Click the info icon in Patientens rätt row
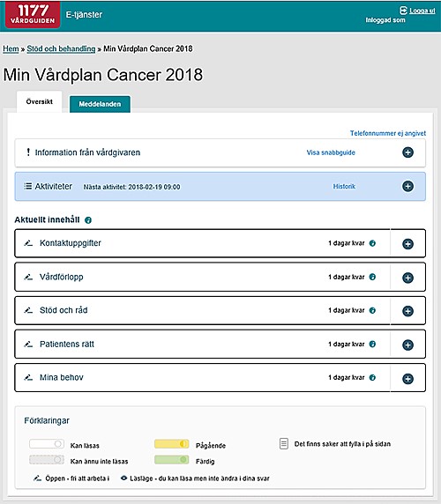Image resolution: width=441 pixels, height=504 pixels. point(372,345)
